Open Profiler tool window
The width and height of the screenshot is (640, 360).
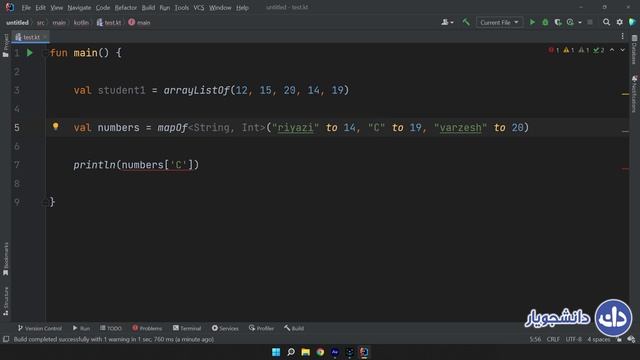261,328
